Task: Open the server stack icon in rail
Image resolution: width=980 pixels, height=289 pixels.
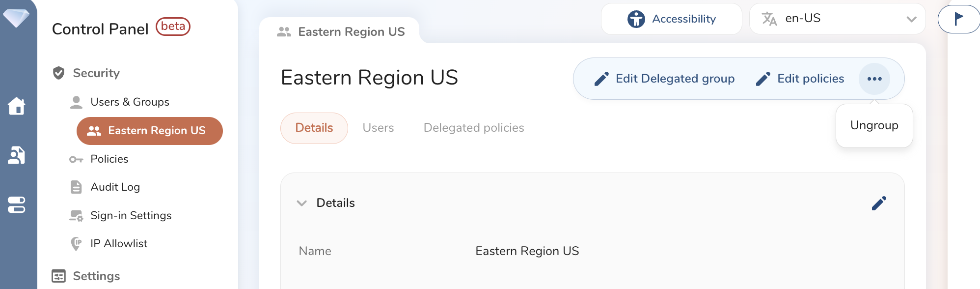Action: pyautogui.click(x=17, y=205)
